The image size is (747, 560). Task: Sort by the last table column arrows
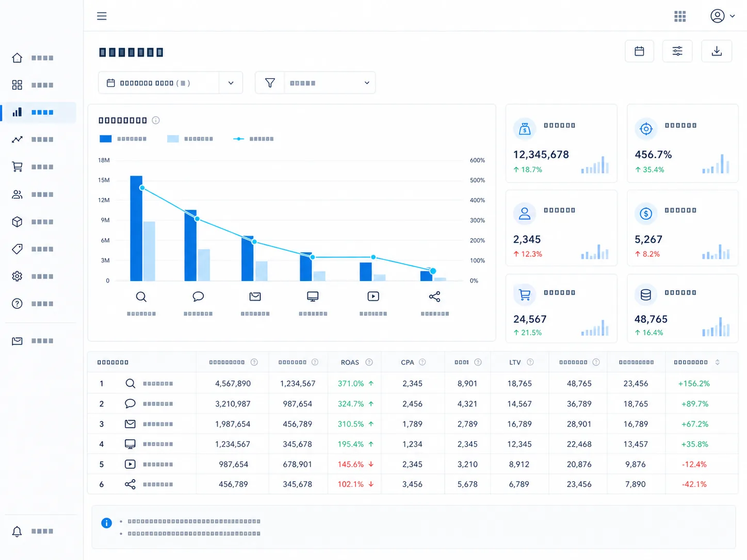(x=717, y=363)
